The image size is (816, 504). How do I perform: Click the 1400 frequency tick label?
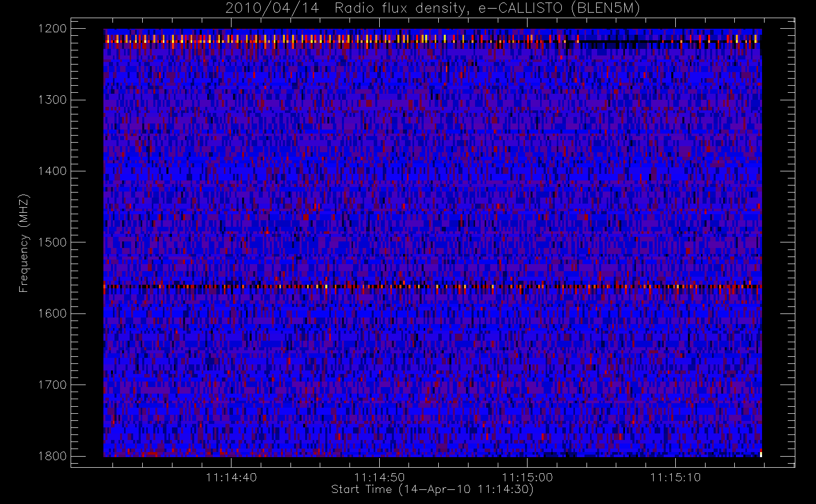pyautogui.click(x=52, y=171)
